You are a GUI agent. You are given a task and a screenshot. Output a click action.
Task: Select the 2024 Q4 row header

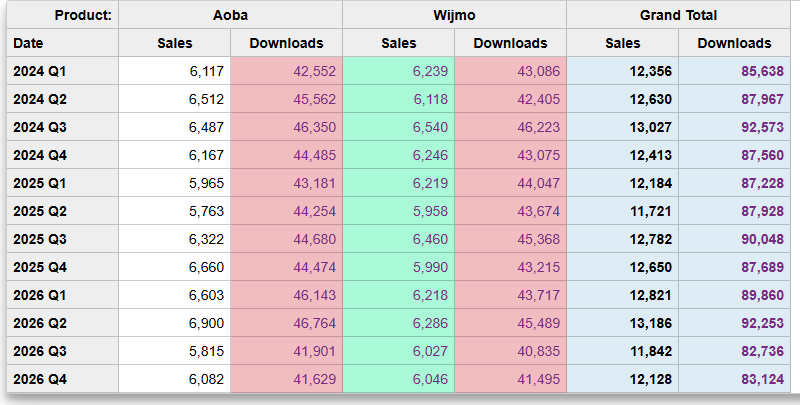63,155
